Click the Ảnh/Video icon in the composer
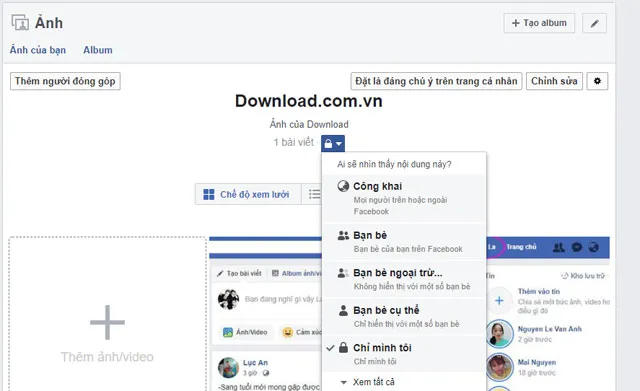 point(228,332)
